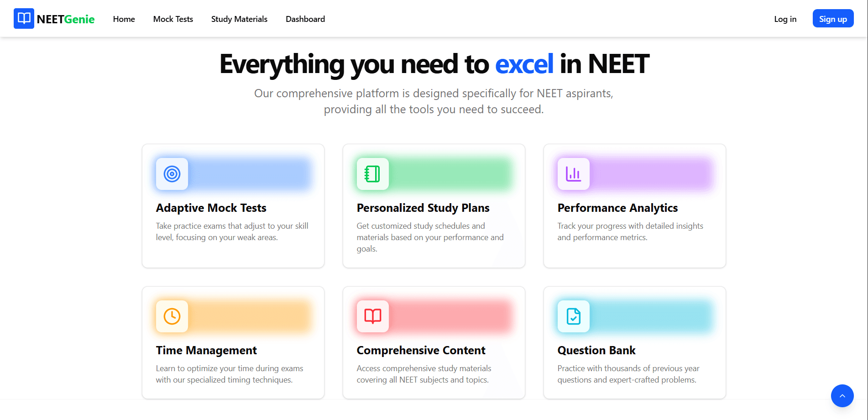This screenshot has width=868, height=420.
Task: Open the Adaptive Mock Tests card
Action: point(233,205)
